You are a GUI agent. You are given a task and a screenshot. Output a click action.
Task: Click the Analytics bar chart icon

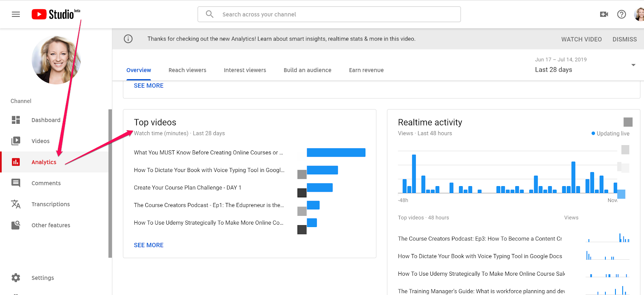(16, 162)
